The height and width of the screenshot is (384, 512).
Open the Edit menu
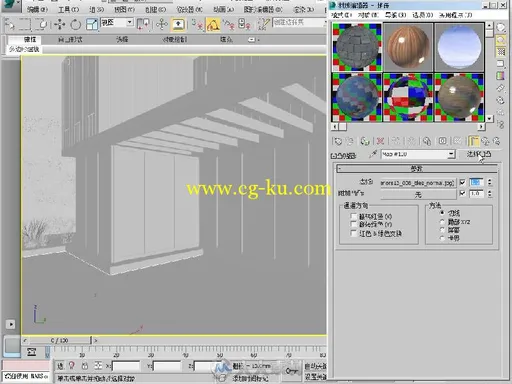coord(37,10)
